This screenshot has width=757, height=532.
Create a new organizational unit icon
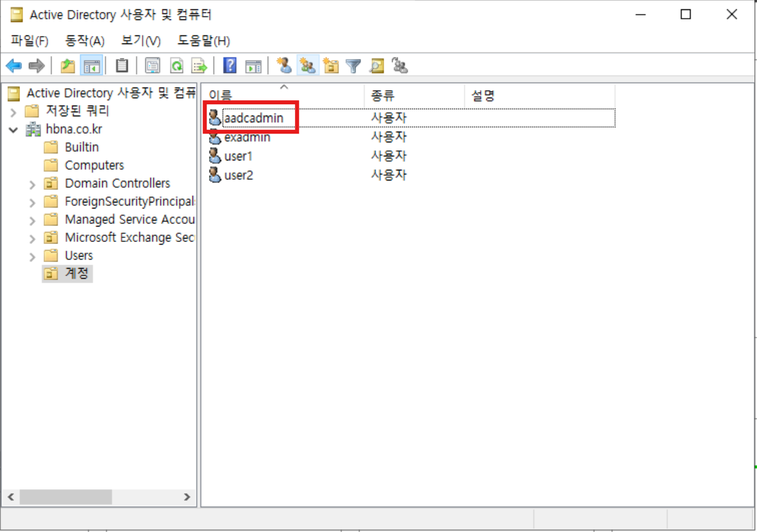point(331,65)
